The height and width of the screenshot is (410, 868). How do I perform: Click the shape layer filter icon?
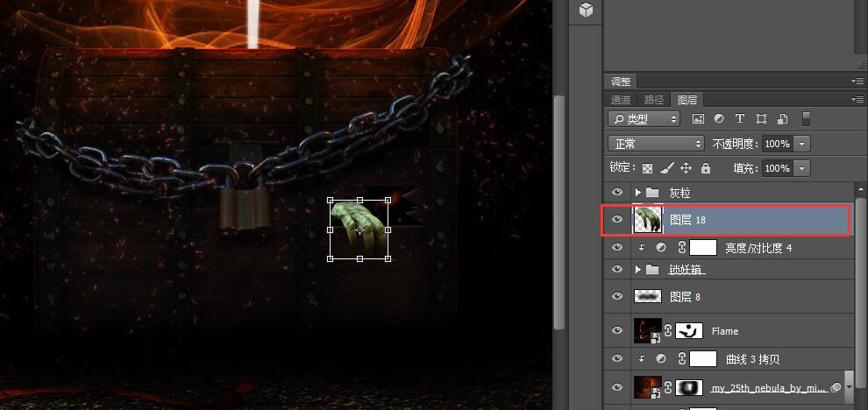pyautogui.click(x=761, y=118)
